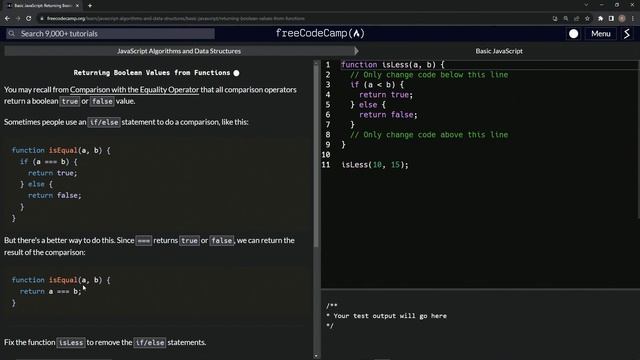Click the share page icon in address bar

(576, 18)
